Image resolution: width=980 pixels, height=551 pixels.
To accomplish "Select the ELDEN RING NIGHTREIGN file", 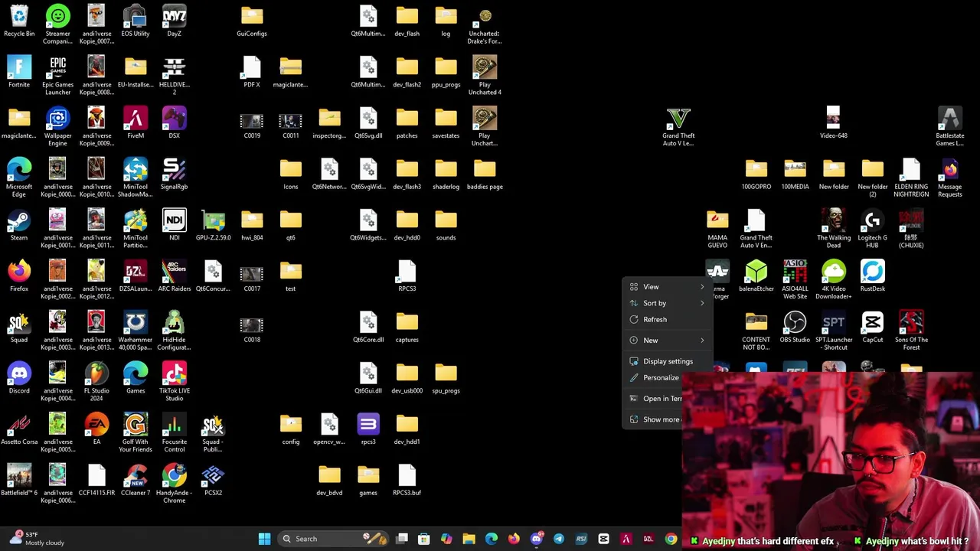I will coord(911,178).
